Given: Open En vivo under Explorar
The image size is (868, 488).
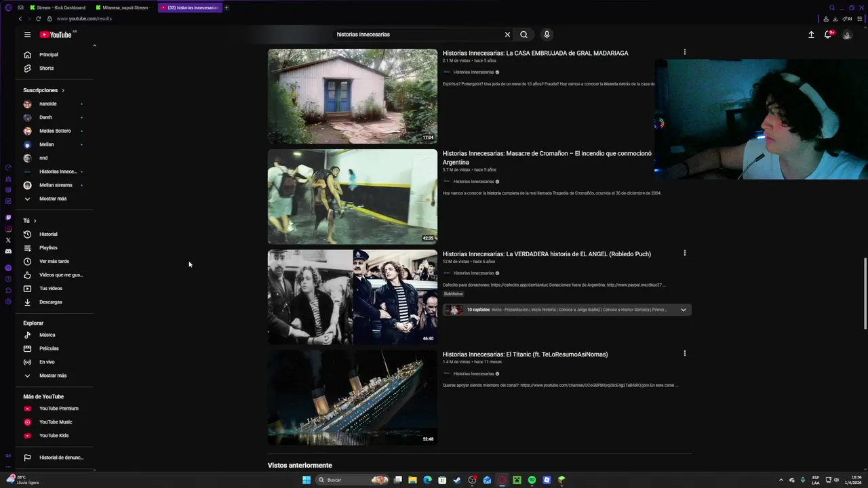Looking at the screenshot, I should click(54, 362).
